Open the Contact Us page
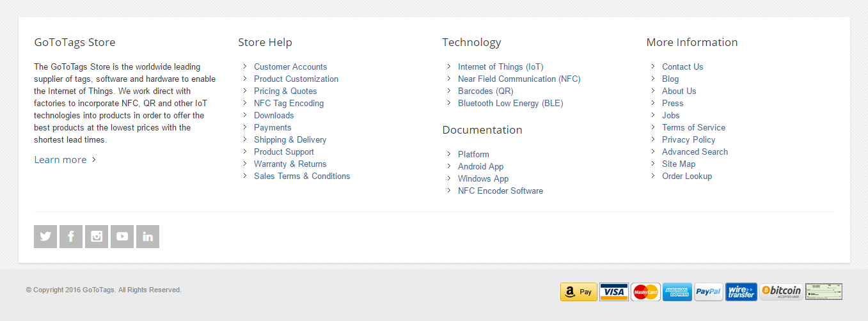868x321 pixels. pos(683,67)
